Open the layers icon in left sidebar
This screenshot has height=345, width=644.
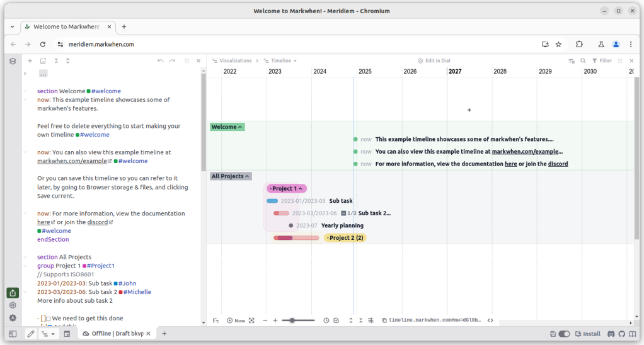pyautogui.click(x=13, y=61)
